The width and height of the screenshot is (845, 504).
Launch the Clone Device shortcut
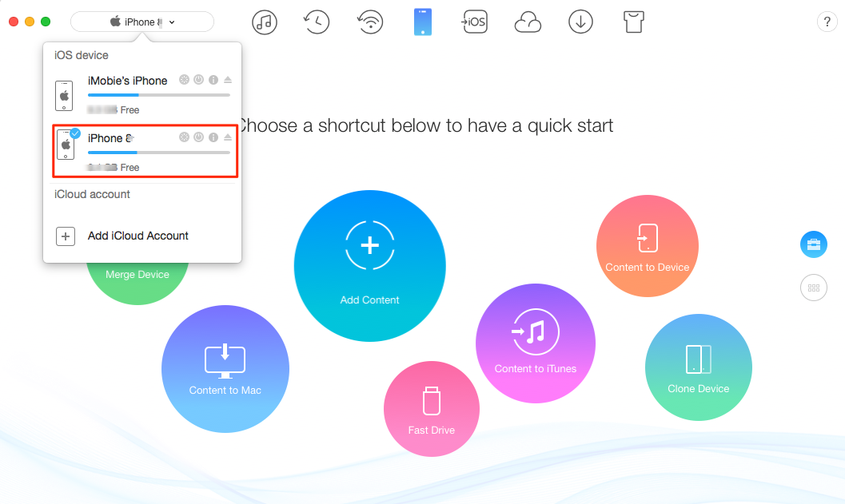click(x=699, y=367)
